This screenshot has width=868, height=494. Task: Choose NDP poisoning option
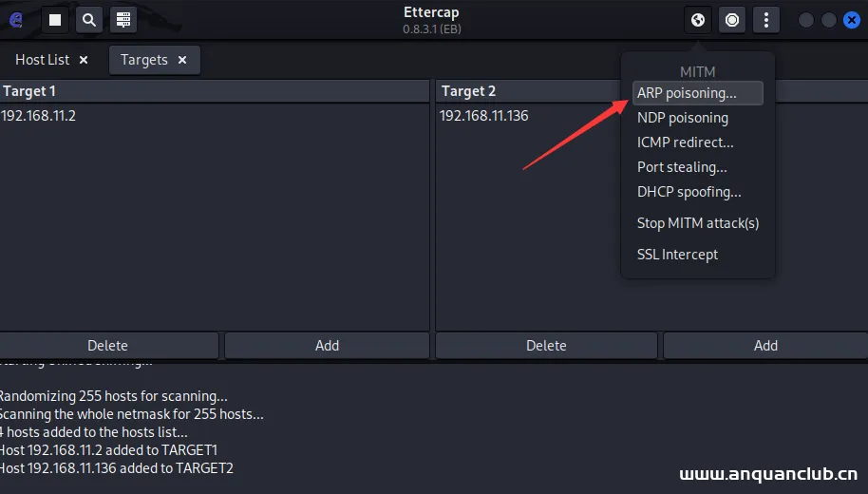click(x=682, y=118)
